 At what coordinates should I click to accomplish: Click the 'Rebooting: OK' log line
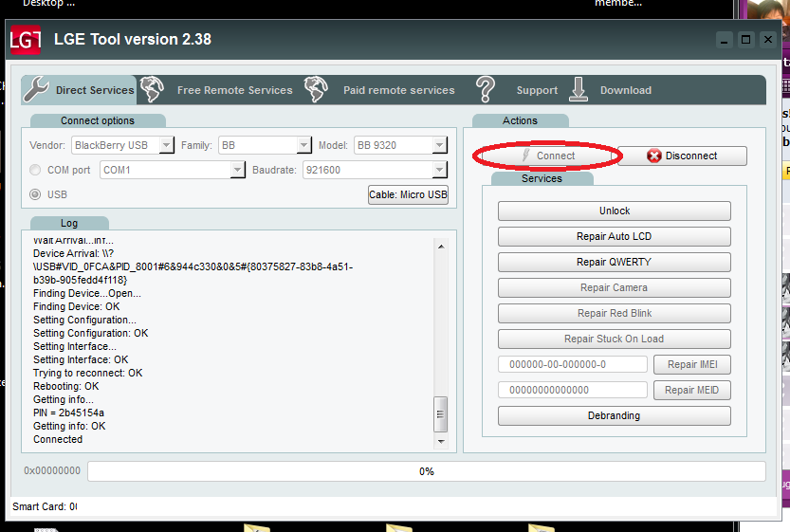pos(66,386)
